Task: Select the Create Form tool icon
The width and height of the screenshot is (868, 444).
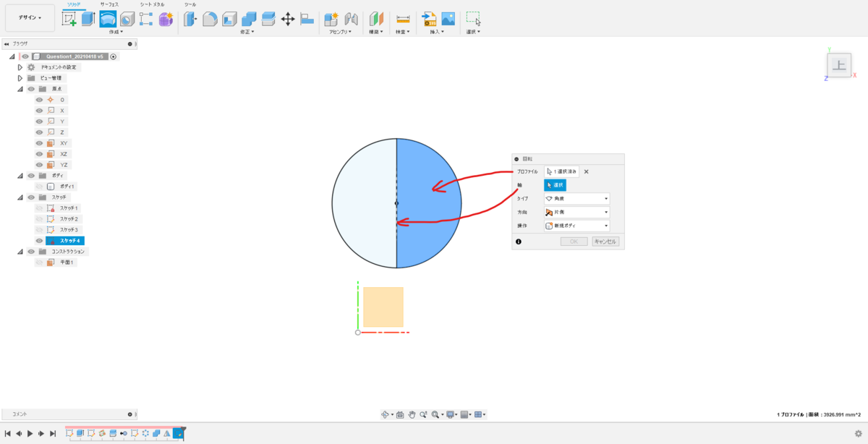Action: [166, 19]
